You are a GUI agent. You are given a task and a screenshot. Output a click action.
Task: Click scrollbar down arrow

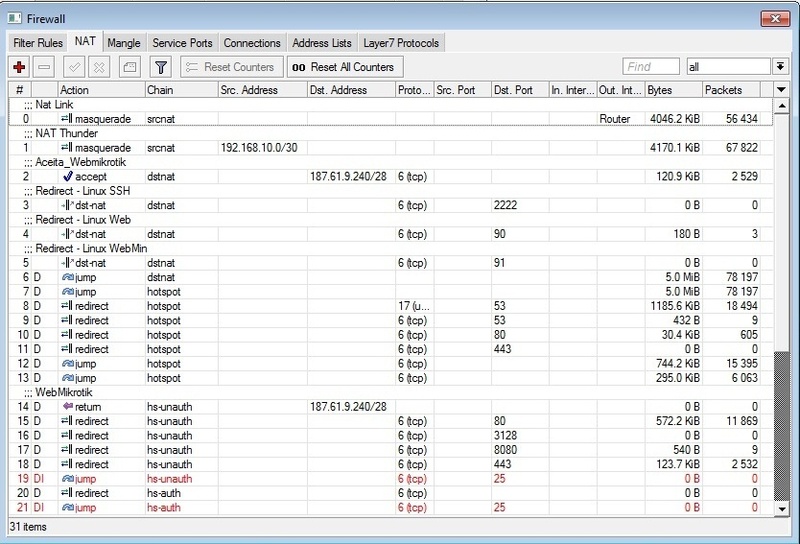[781, 509]
